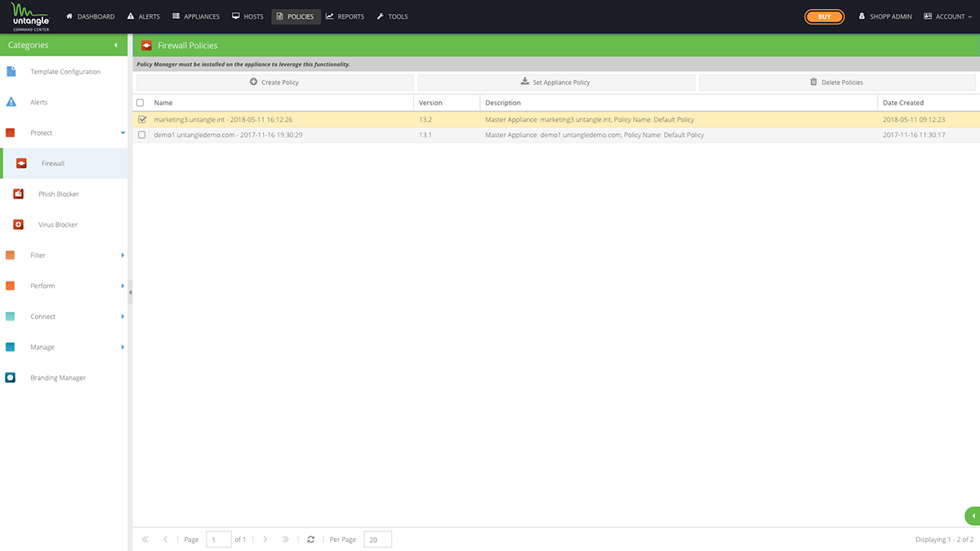Image resolution: width=980 pixels, height=551 pixels.
Task: Toggle the select-all policies checkbox
Action: click(x=140, y=103)
